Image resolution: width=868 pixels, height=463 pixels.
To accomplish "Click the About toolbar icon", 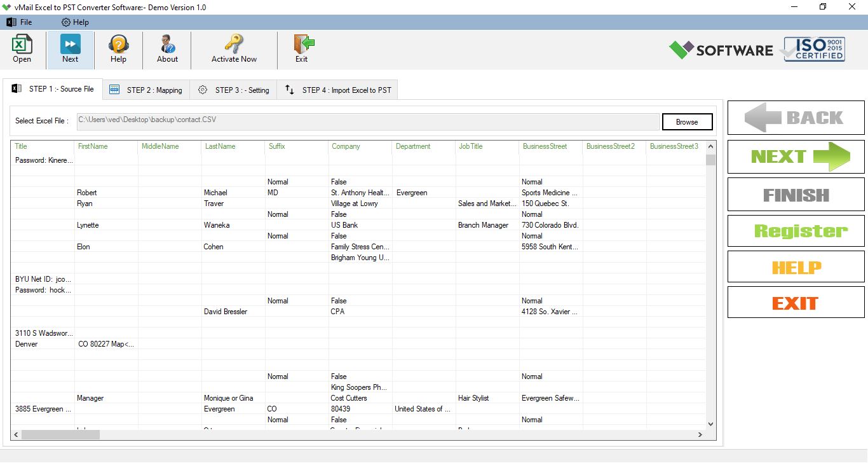I will coord(167,50).
